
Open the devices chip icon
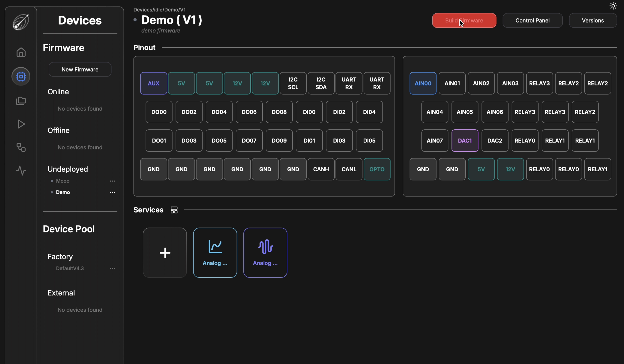click(x=21, y=77)
